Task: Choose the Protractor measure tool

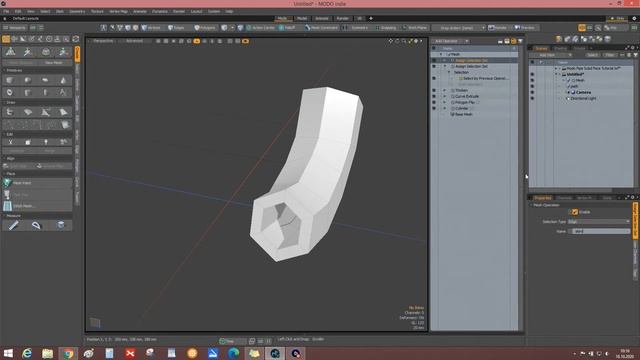Action: click(x=36, y=225)
